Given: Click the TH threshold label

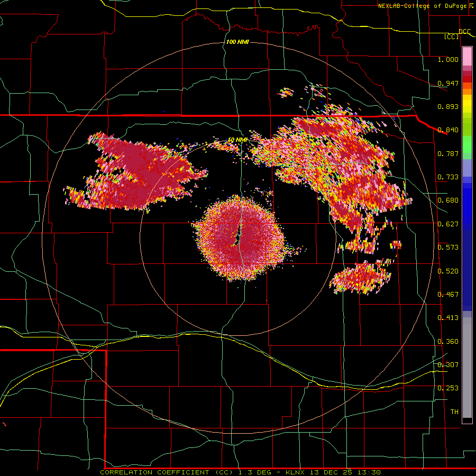Looking at the screenshot, I should pos(454,412).
